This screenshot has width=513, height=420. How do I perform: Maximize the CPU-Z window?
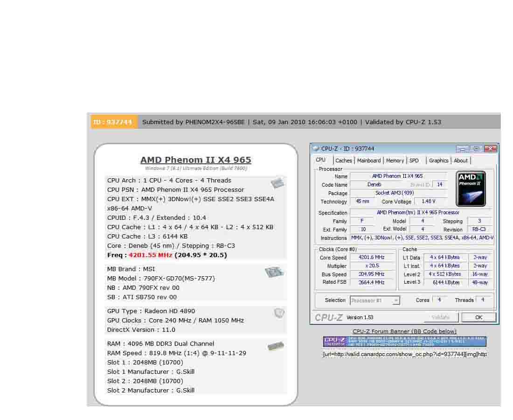click(x=476, y=148)
